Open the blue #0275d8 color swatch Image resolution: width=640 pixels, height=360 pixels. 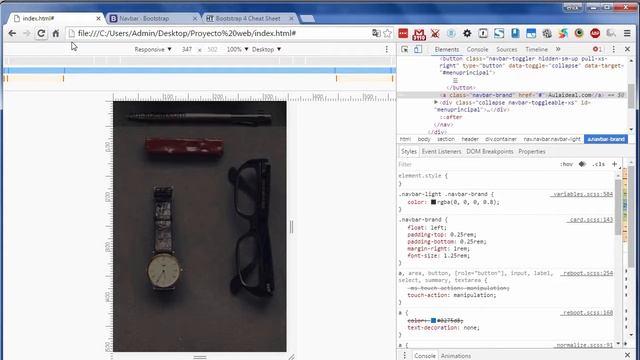[x=433, y=320]
